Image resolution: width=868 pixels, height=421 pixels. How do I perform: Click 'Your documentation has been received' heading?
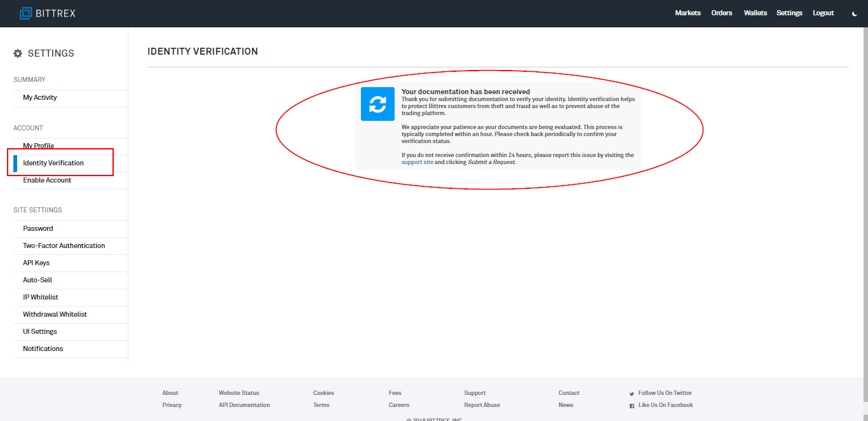tap(466, 92)
